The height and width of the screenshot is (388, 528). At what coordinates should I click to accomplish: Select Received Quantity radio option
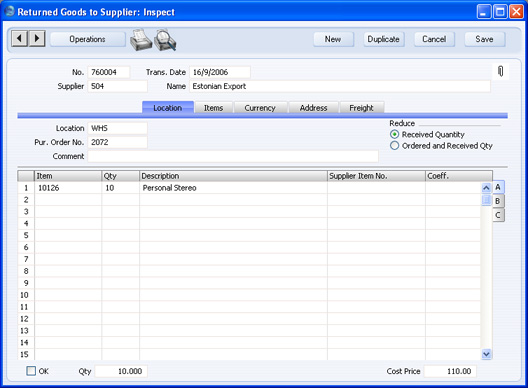[x=394, y=134]
